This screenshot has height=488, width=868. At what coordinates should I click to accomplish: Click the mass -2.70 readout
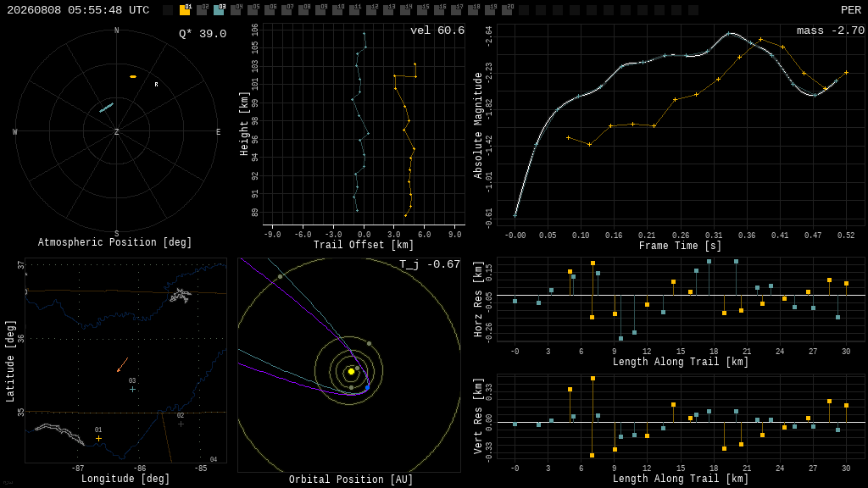point(831,30)
